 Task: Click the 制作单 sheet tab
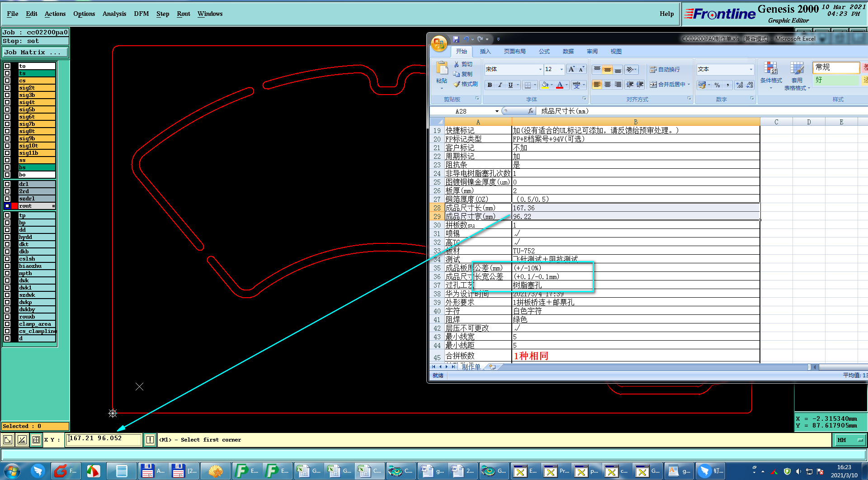[471, 366]
